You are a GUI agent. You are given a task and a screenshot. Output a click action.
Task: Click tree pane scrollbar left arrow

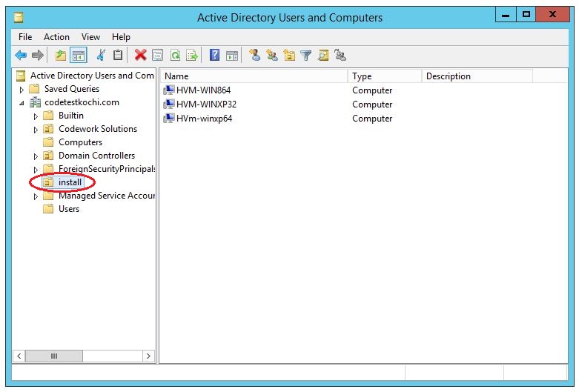click(19, 356)
